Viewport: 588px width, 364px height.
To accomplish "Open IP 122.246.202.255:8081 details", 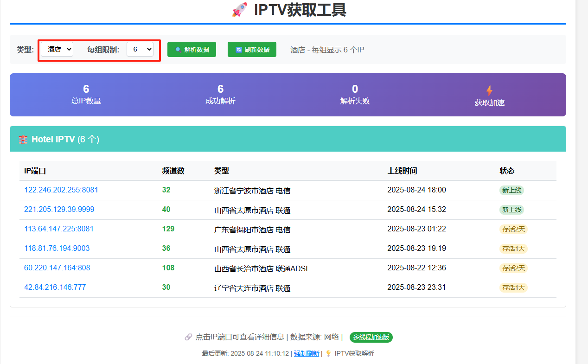I will pos(61,190).
